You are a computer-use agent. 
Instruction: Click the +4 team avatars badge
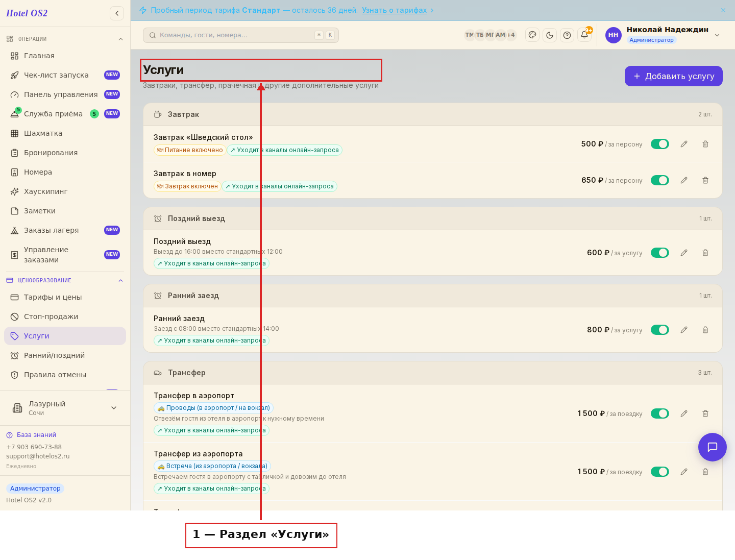pyautogui.click(x=511, y=35)
